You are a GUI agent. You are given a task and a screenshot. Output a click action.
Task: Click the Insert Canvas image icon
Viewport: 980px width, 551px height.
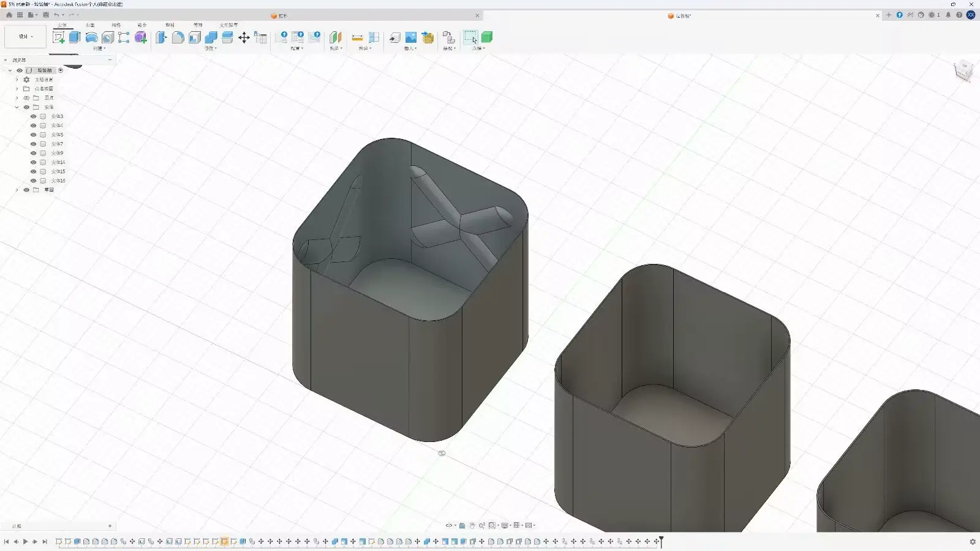click(x=411, y=37)
